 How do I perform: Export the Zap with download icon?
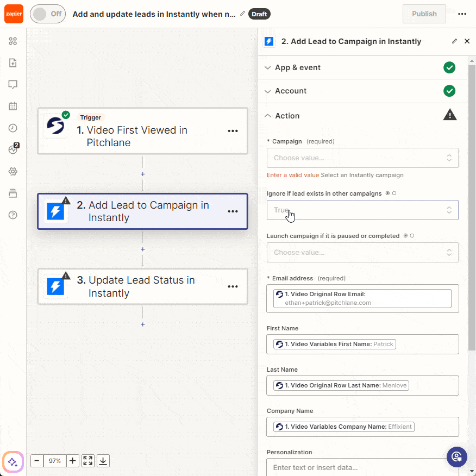tap(103, 461)
